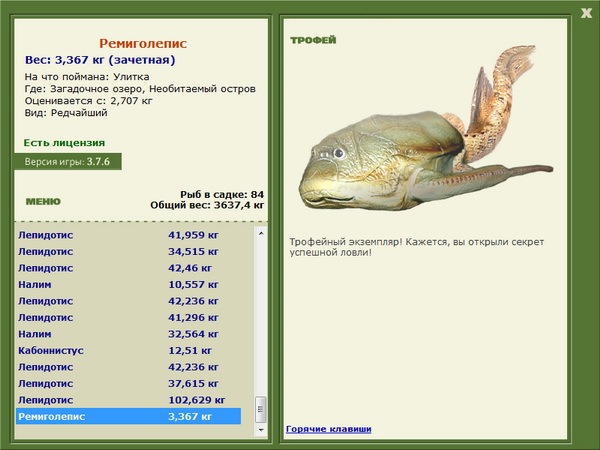600x450 pixels.
Task: Click the На что поймана: Улитка line
Action: tap(87, 77)
